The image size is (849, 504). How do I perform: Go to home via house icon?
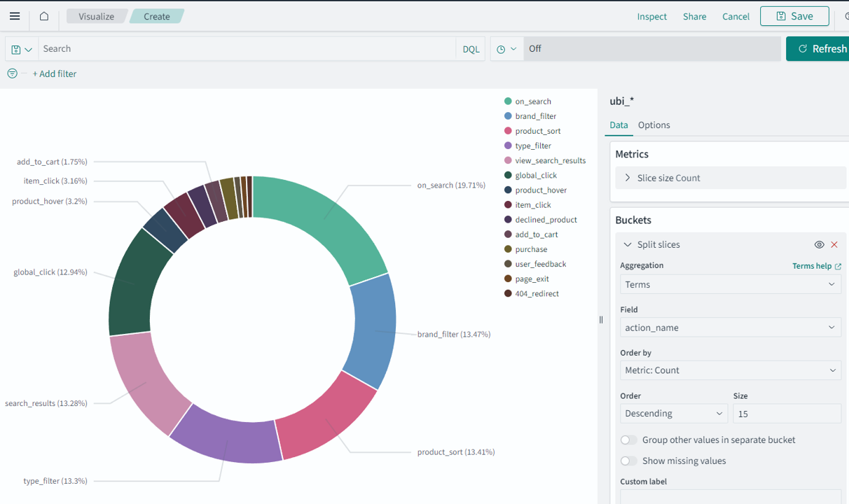click(44, 16)
